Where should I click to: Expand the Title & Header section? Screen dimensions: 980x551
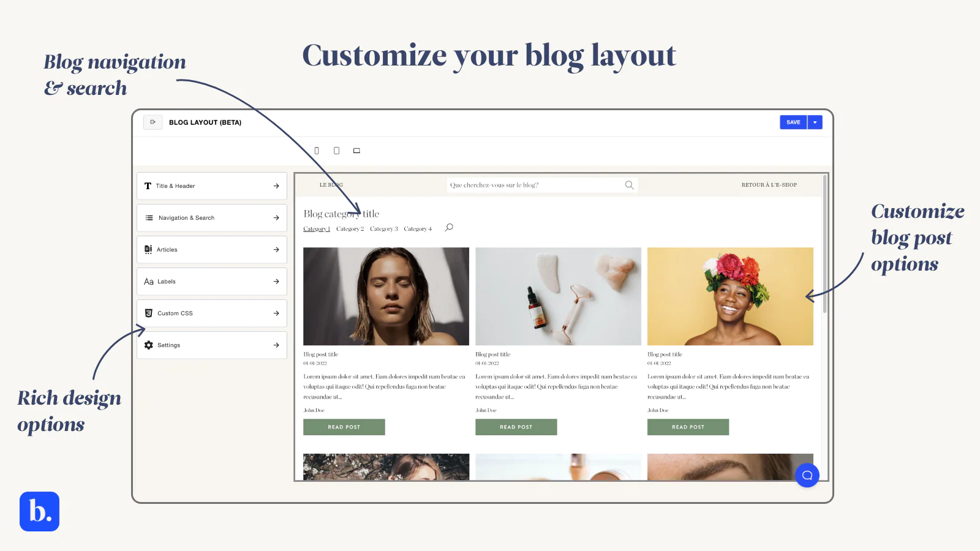(x=212, y=186)
